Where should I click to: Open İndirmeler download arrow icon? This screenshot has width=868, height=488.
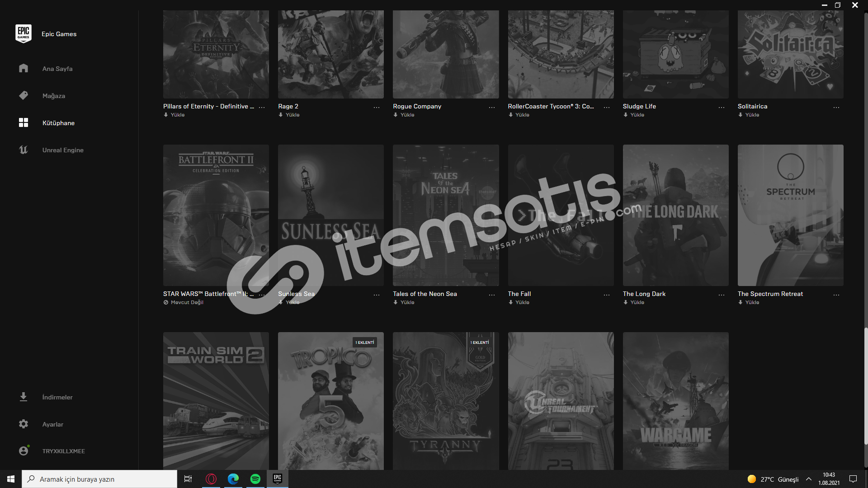[24, 397]
